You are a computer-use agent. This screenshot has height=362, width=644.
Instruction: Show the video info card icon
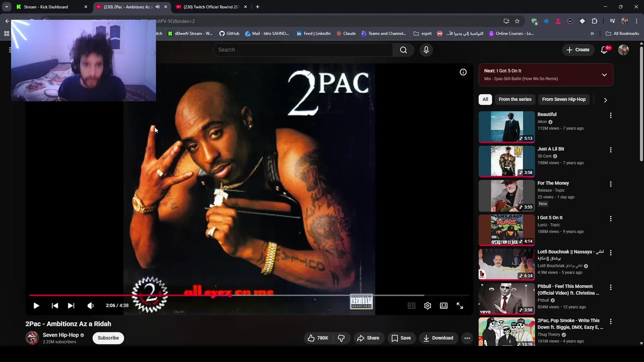[463, 72]
